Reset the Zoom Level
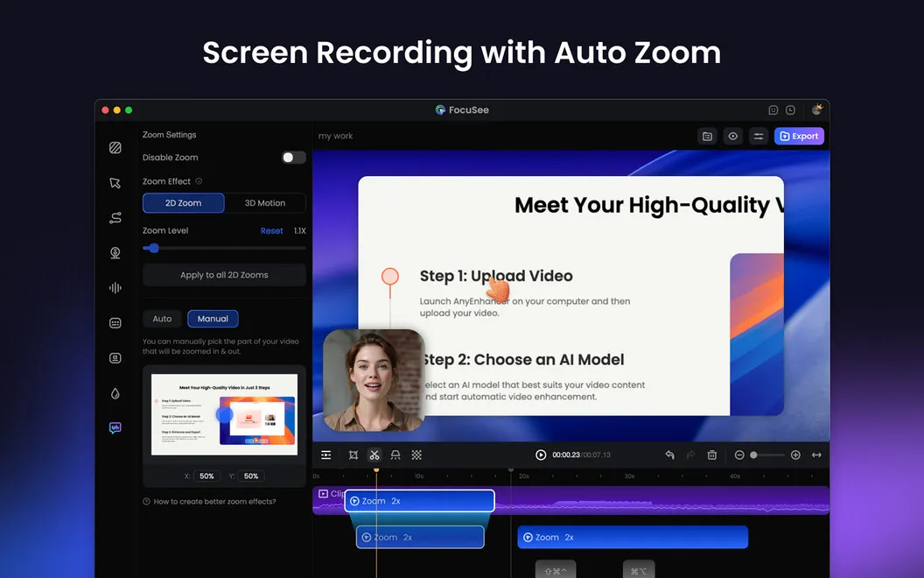The image size is (924, 578). [x=271, y=230]
